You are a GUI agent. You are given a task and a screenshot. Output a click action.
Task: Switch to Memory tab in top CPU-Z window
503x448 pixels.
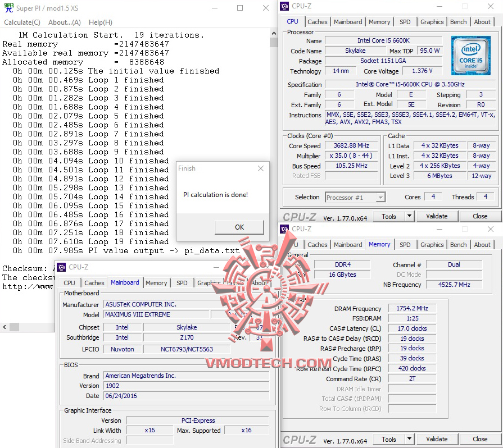click(379, 22)
